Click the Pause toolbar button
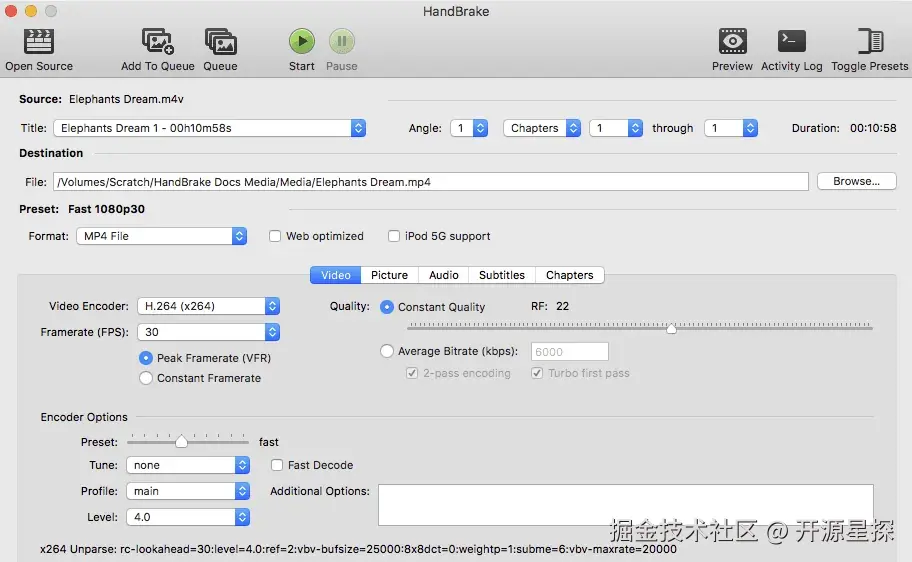This screenshot has height=562, width=912. click(341, 41)
